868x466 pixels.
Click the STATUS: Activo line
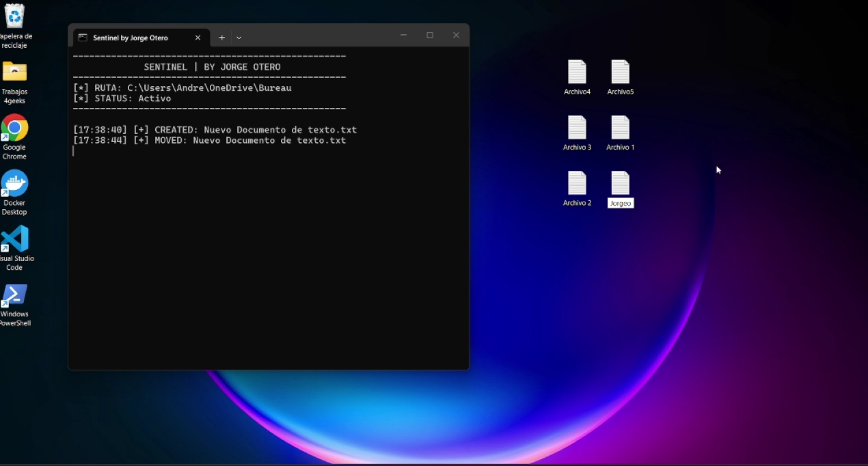point(122,98)
